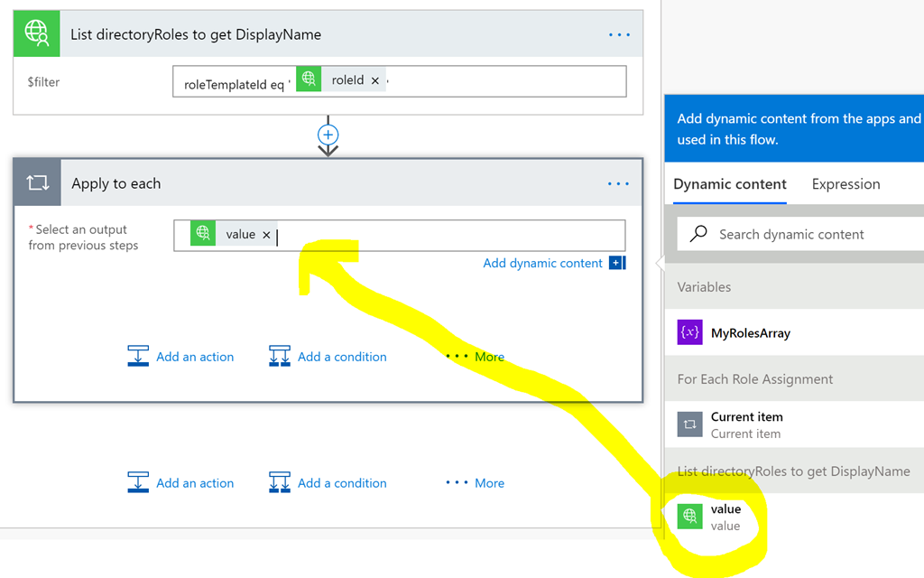Insert a step with the plus connector

(x=328, y=135)
